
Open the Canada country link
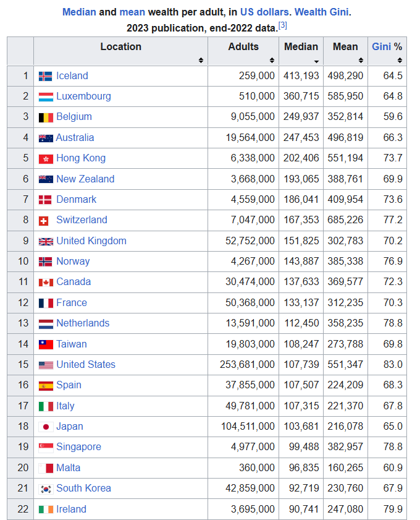point(73,282)
